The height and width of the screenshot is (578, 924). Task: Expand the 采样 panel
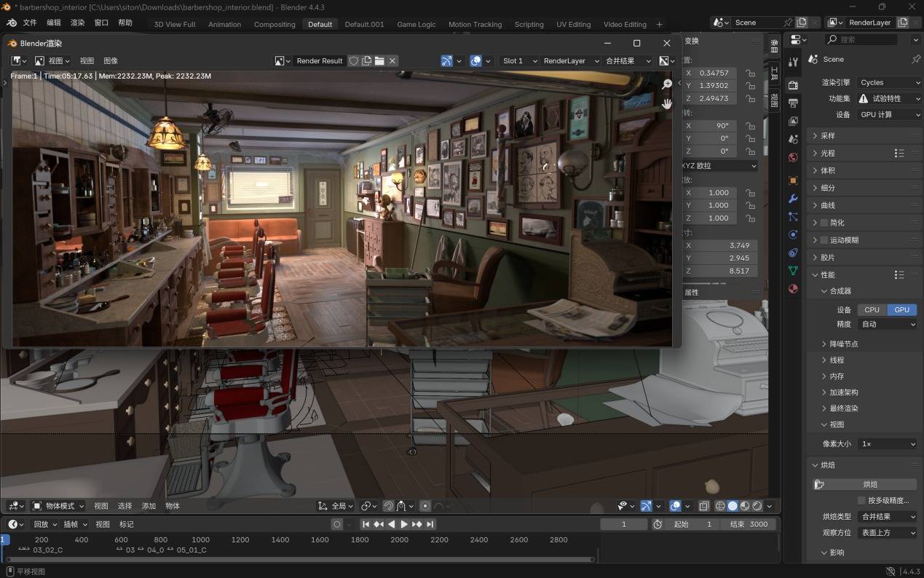point(828,136)
